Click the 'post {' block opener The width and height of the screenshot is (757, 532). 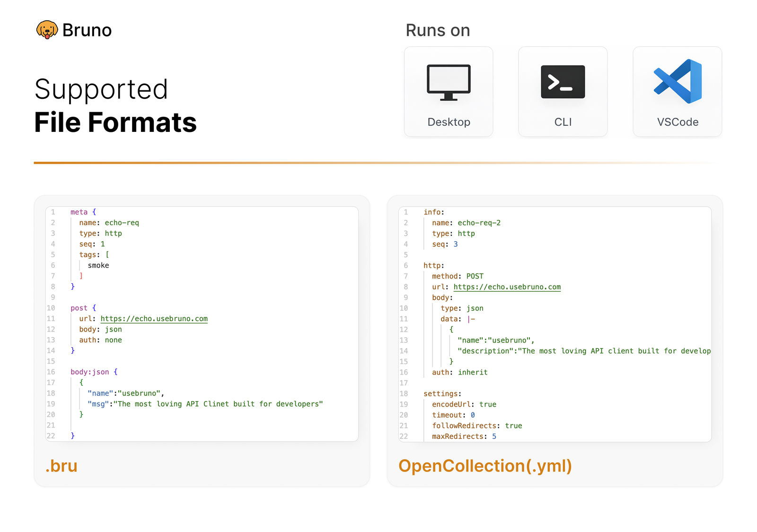pos(83,308)
